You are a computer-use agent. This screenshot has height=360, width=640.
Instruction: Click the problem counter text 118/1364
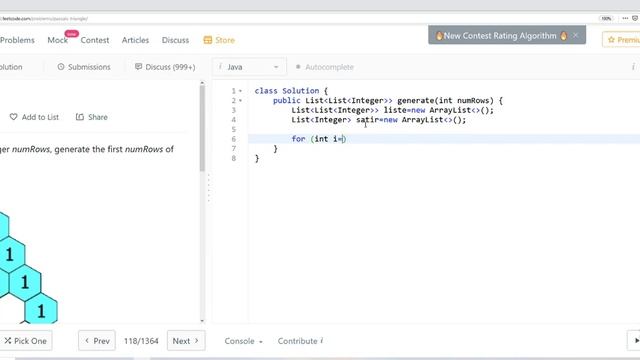click(x=141, y=341)
